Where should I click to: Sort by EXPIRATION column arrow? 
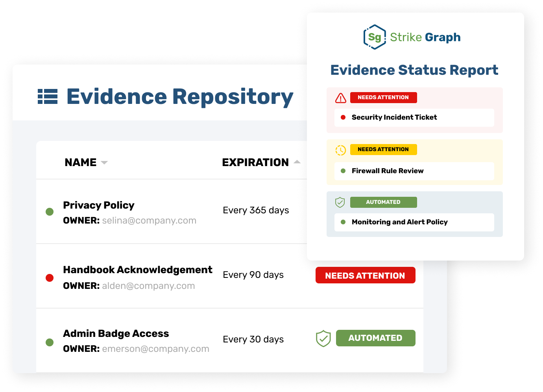click(x=297, y=162)
